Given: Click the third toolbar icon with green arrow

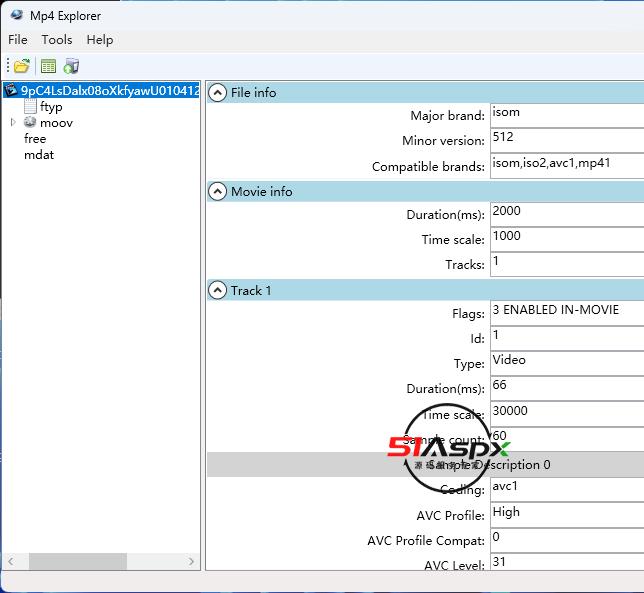Looking at the screenshot, I should click(71, 66).
